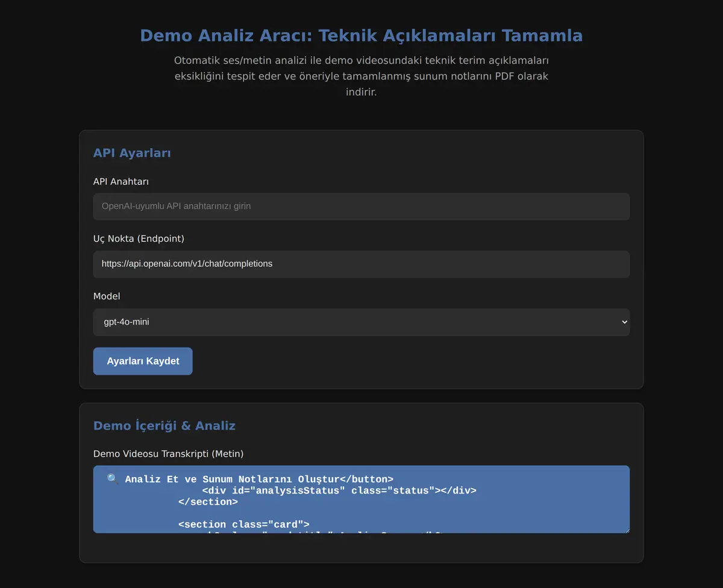Viewport: 723px width, 588px height.
Task: Click the Ayarları Kaydet button
Action: (143, 361)
